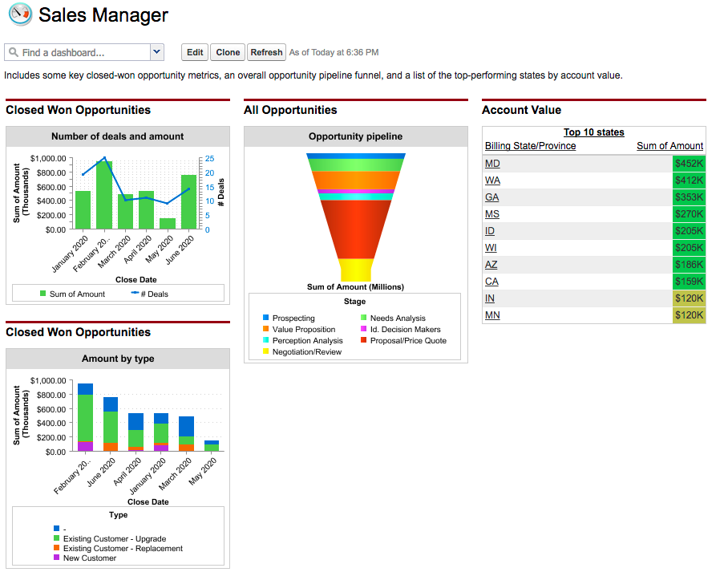Click the Account Value section heading
This screenshot has width=728, height=572.
coord(521,110)
